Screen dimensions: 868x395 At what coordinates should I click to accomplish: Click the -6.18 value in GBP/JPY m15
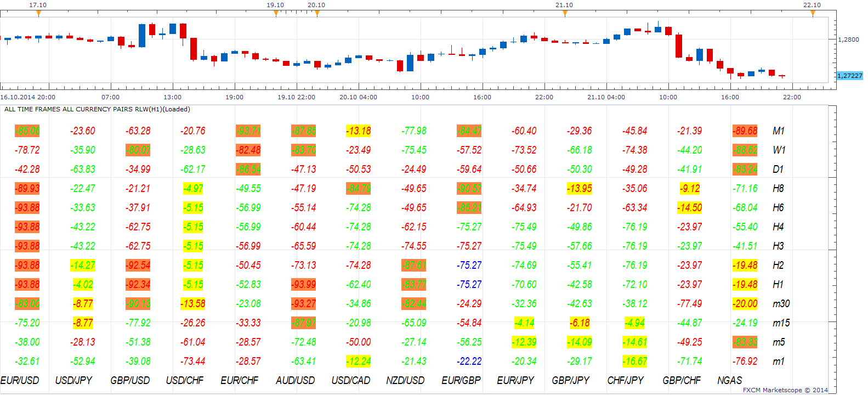(580, 323)
